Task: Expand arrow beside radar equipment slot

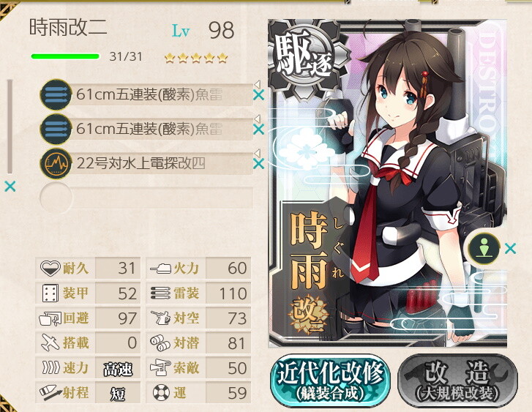Action: 258,153
